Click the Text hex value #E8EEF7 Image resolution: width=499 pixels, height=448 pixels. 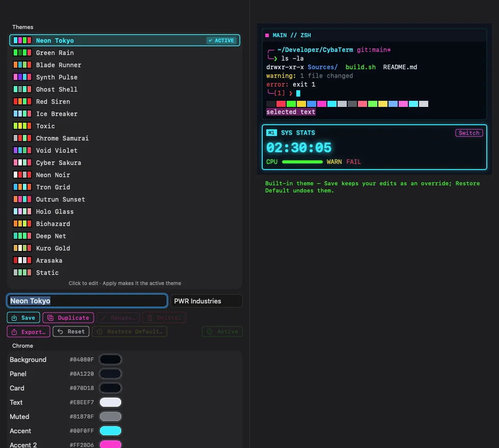(x=82, y=403)
